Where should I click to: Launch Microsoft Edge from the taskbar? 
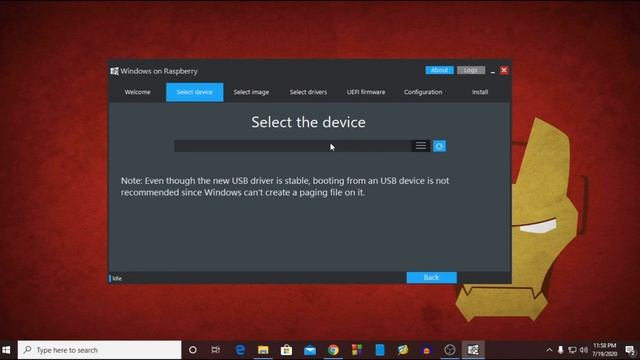pos(240,350)
